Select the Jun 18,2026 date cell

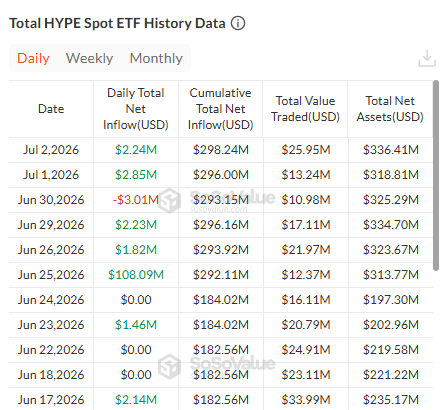pos(51,375)
